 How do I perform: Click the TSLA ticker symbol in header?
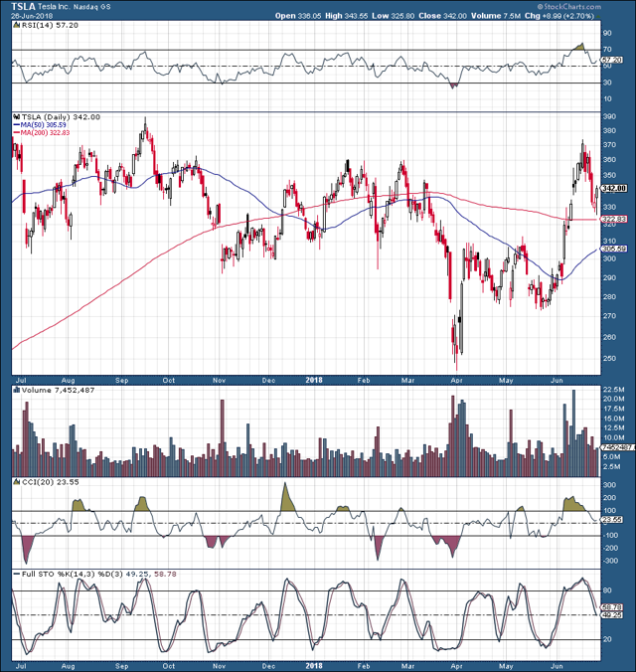pyautogui.click(x=23, y=6)
